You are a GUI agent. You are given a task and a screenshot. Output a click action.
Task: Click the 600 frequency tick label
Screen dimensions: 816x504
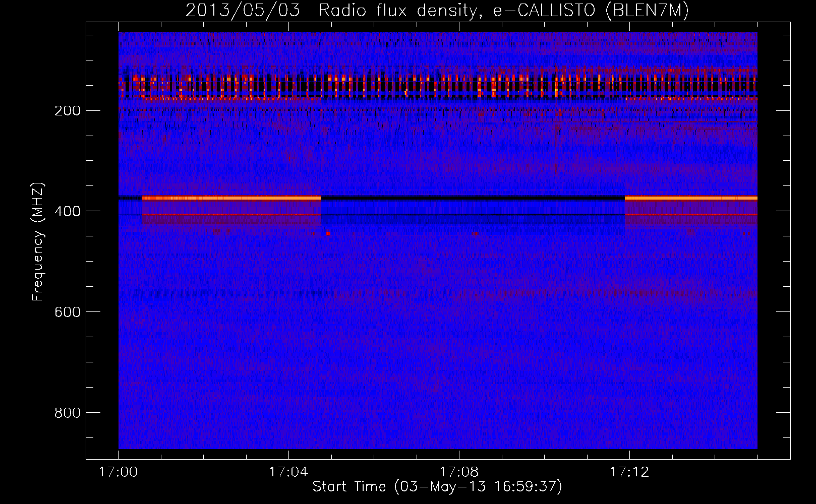click(x=68, y=312)
